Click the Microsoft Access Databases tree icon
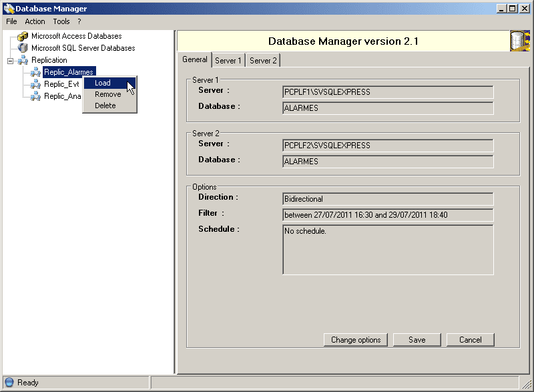534x392 pixels. [23, 36]
